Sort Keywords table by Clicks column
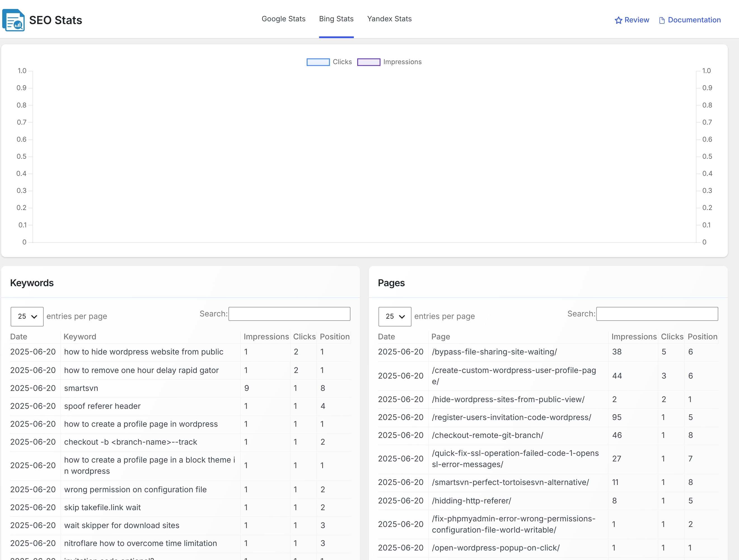This screenshot has height=560, width=739. click(304, 337)
